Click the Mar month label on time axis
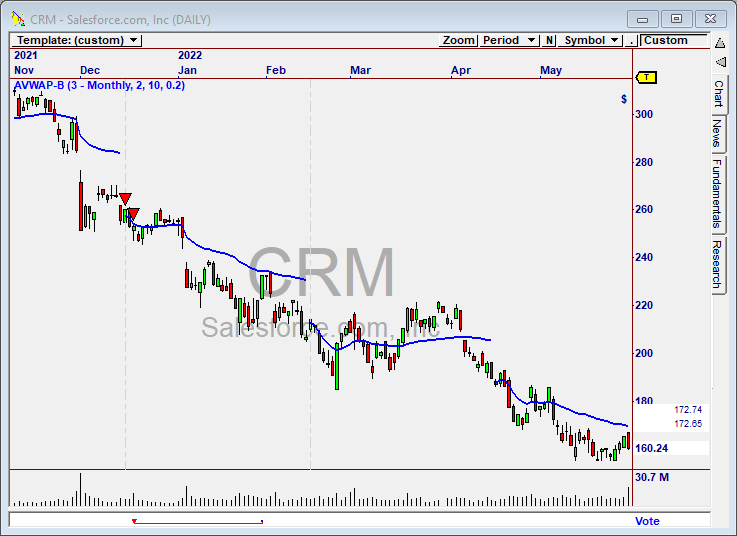Viewport: 737px width, 536px height. pos(361,71)
